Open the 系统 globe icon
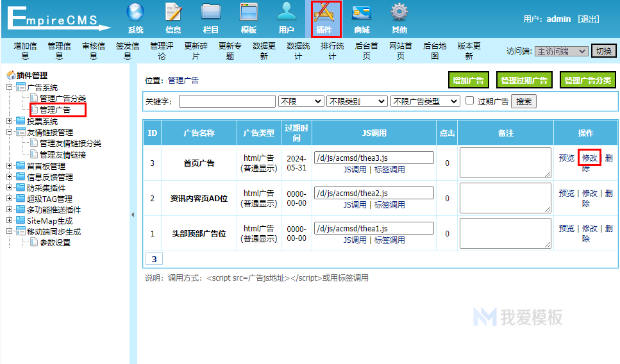Image resolution: width=620 pixels, height=364 pixels. [x=135, y=12]
